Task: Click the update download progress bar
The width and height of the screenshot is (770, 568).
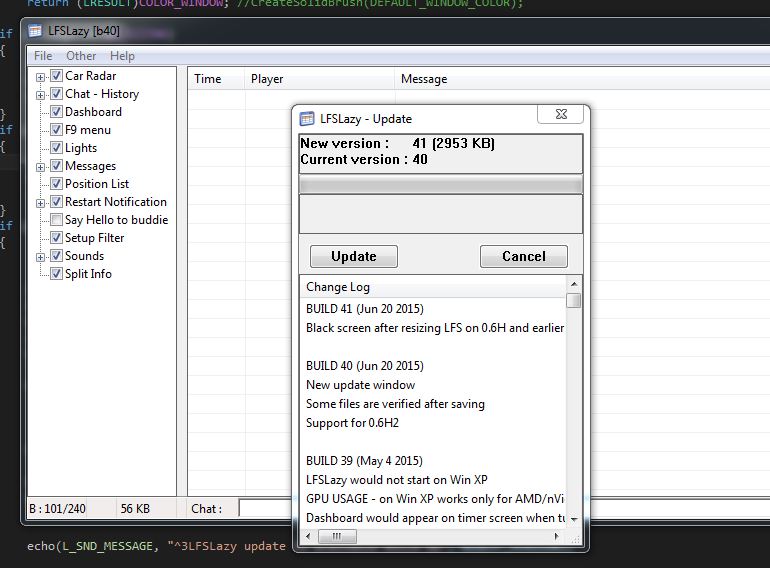Action: tap(441, 185)
